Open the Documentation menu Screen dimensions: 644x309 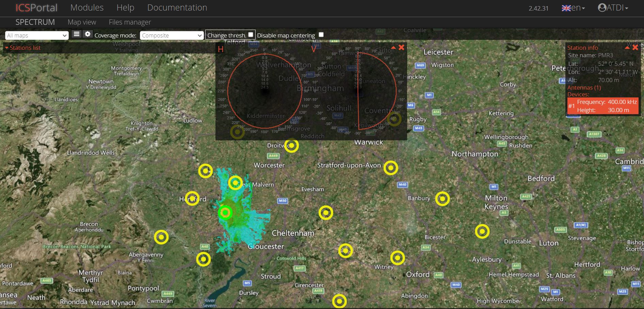pyautogui.click(x=177, y=7)
